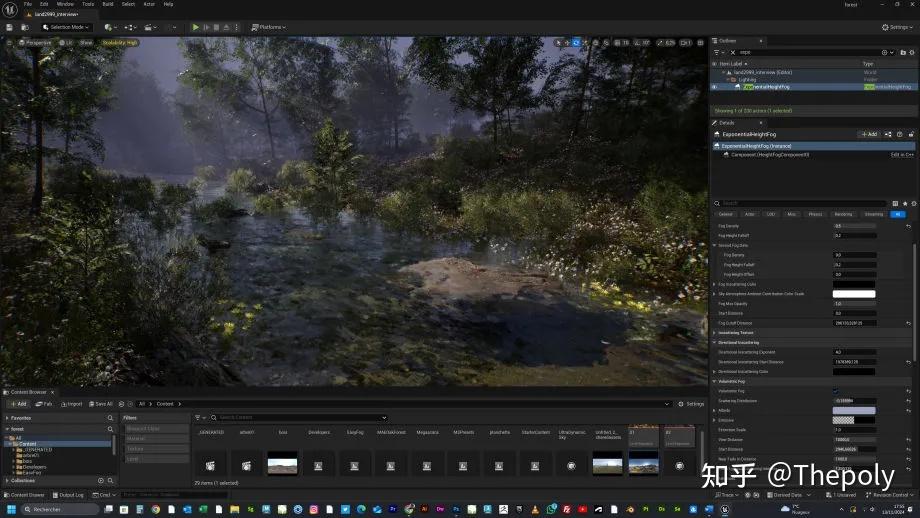The image size is (920, 518).
Task: Click the Windows Start button
Action: [11, 509]
